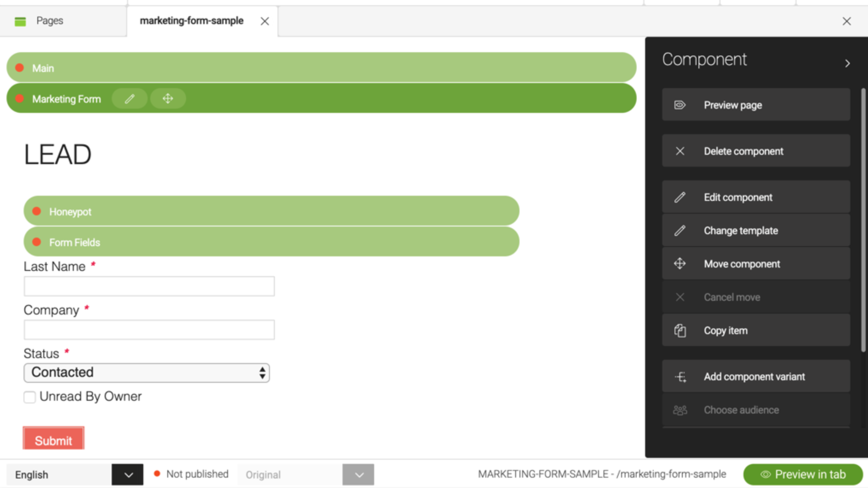Toggle the Unread By Owner checkbox
The width and height of the screenshot is (868, 488).
pyautogui.click(x=30, y=396)
